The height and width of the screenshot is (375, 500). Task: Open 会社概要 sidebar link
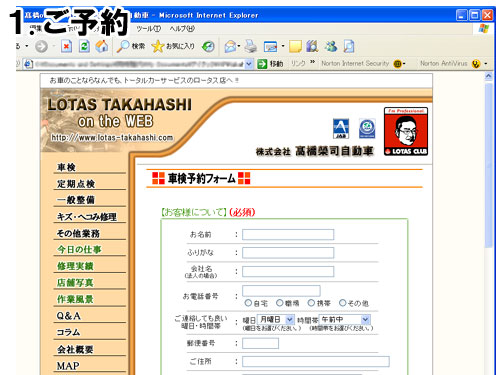[75, 349]
